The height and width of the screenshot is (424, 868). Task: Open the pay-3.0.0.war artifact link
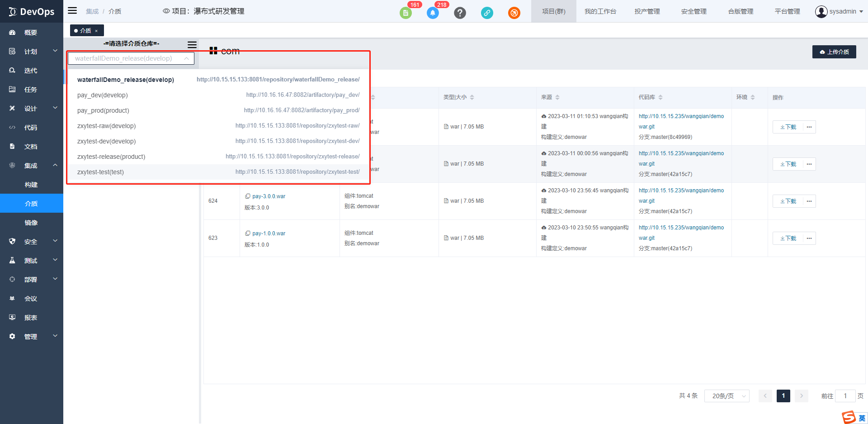pyautogui.click(x=269, y=196)
